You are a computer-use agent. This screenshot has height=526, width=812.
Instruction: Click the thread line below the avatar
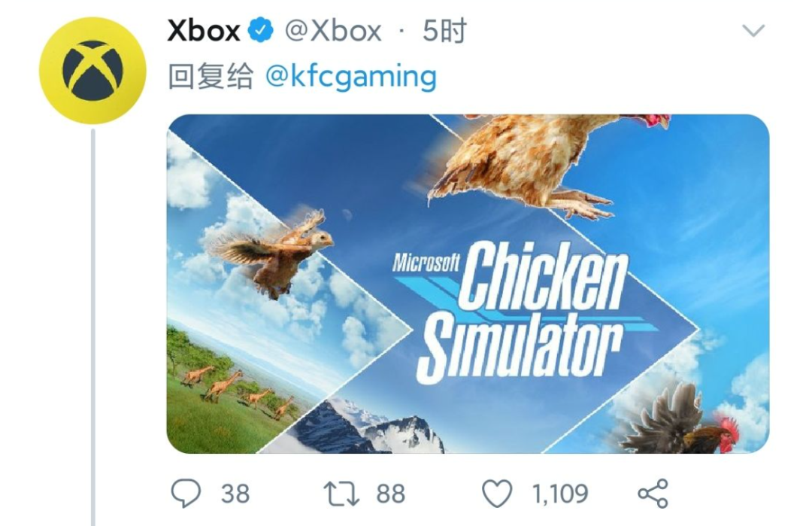coord(93,327)
